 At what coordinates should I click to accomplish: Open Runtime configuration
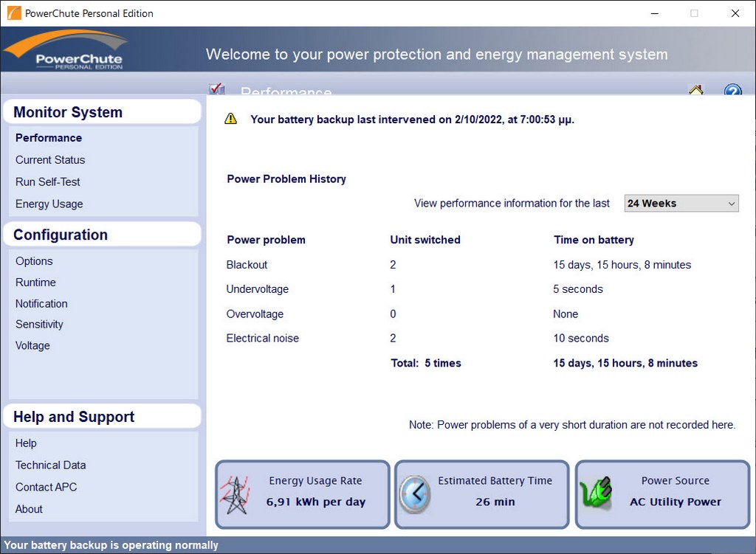pos(35,283)
